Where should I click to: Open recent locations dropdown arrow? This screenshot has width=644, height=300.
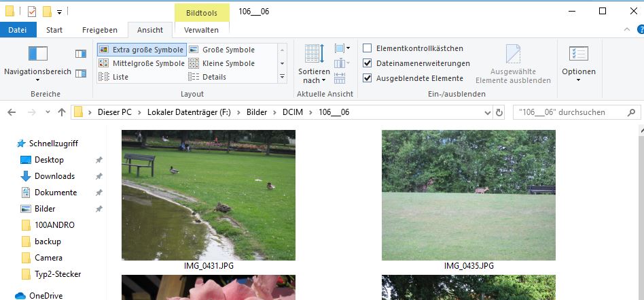coord(48,112)
